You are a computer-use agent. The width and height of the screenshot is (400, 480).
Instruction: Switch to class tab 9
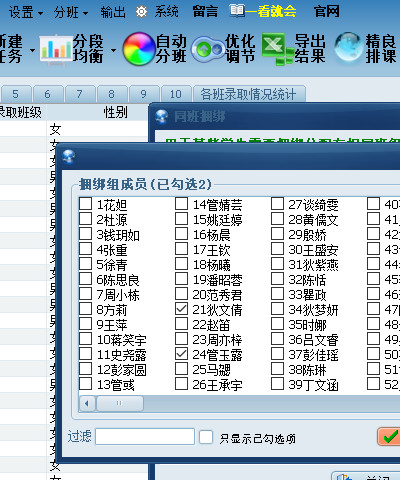click(x=144, y=94)
